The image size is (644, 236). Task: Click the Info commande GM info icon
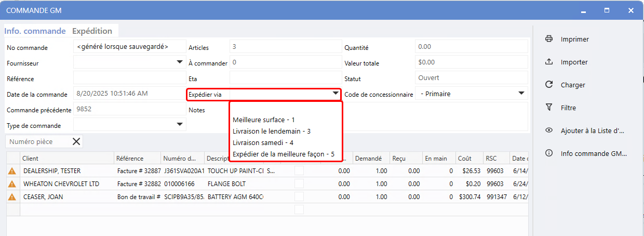(x=548, y=153)
